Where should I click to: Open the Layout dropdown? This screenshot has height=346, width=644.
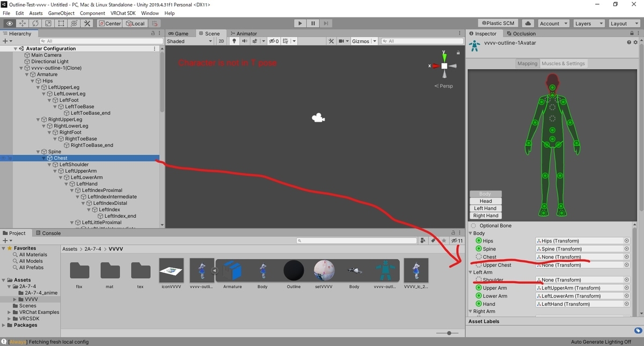[x=624, y=24]
